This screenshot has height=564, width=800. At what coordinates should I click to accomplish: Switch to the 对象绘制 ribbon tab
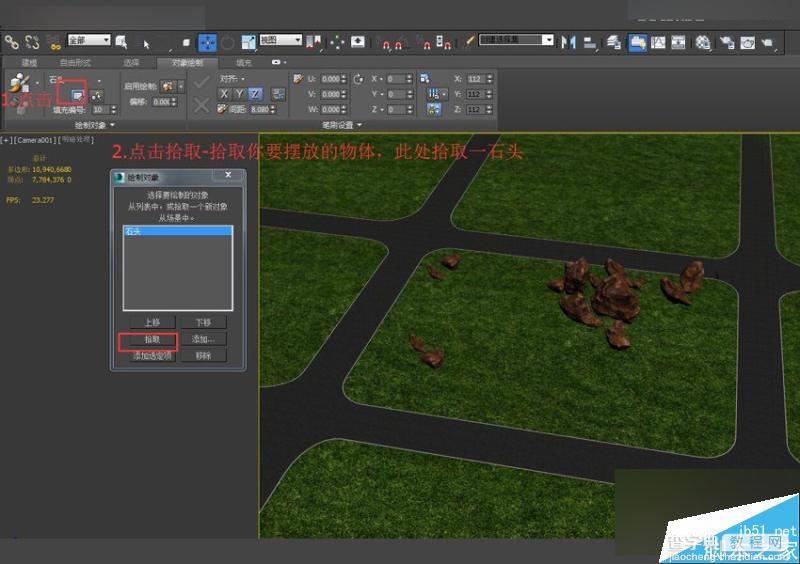(x=187, y=62)
